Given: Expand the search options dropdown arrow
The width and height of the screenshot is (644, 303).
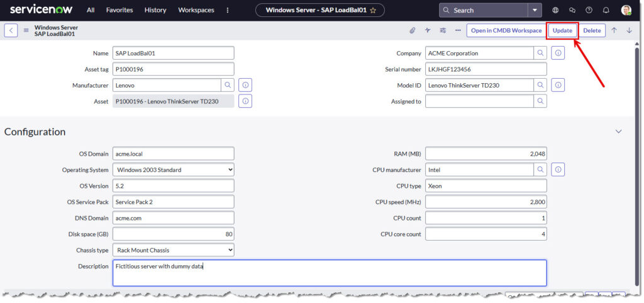Looking at the screenshot, I should pyautogui.click(x=535, y=10).
